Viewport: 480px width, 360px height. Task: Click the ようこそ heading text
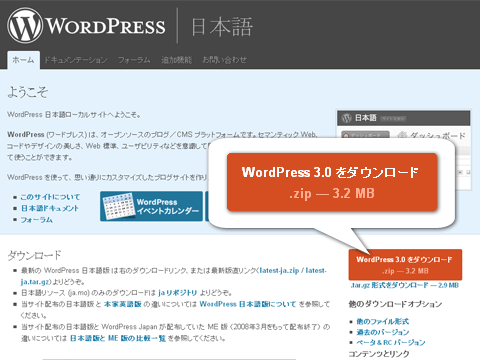(x=28, y=92)
